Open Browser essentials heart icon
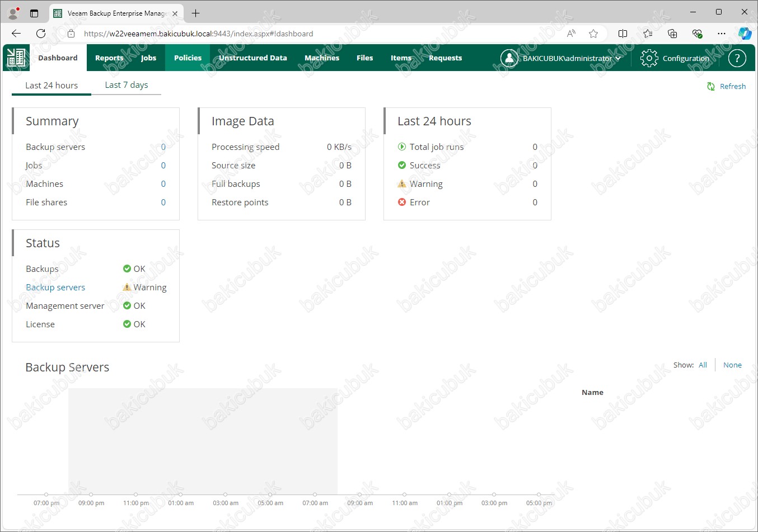Image resolution: width=758 pixels, height=532 pixels. tap(697, 34)
